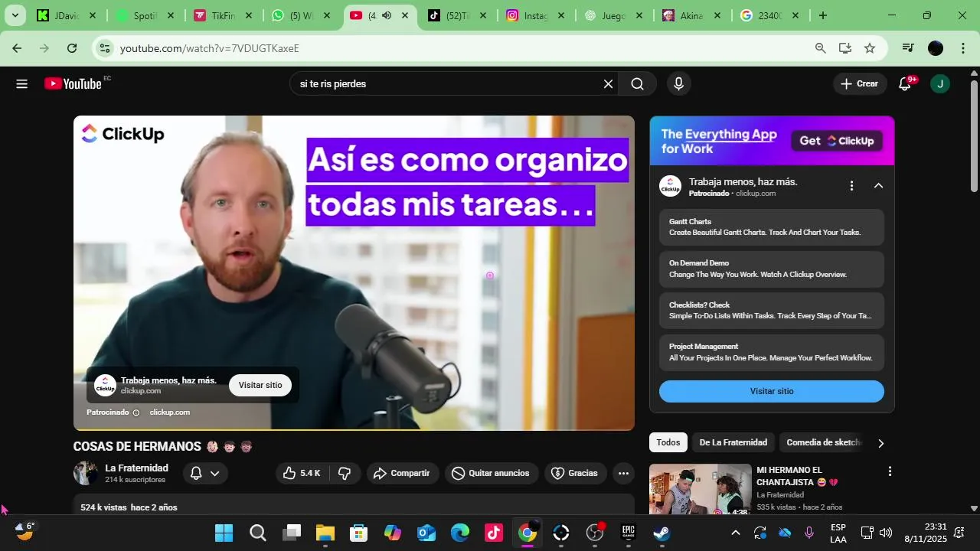Click the magnifier search button
This screenshot has height=551, width=980.
pos(638,84)
